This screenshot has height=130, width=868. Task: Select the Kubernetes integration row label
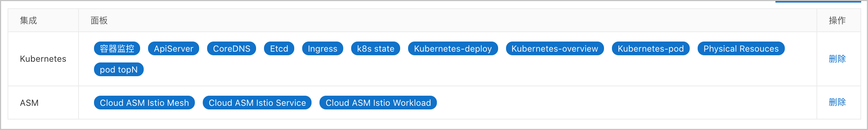pyautogui.click(x=43, y=59)
